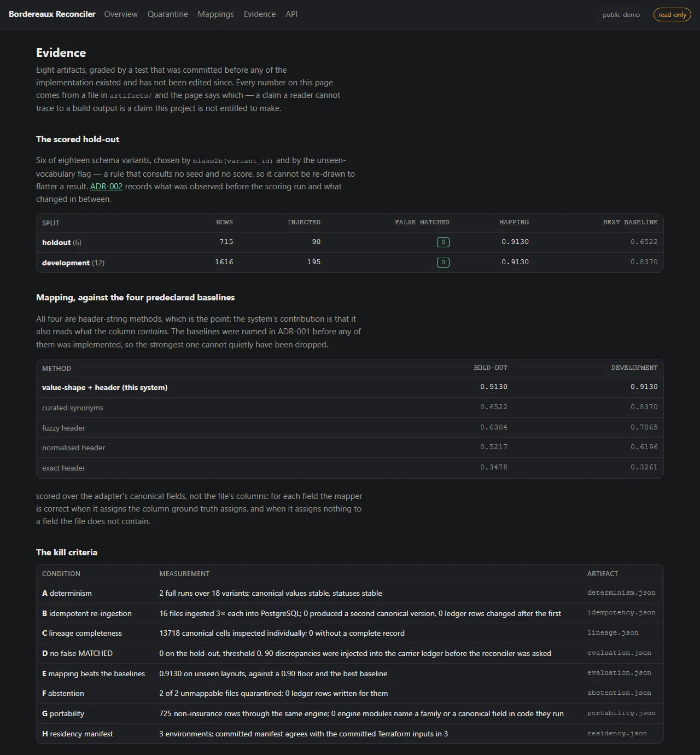700x755 pixels.
Task: Select the B idempotent re-ingestion condition
Action: point(87,613)
